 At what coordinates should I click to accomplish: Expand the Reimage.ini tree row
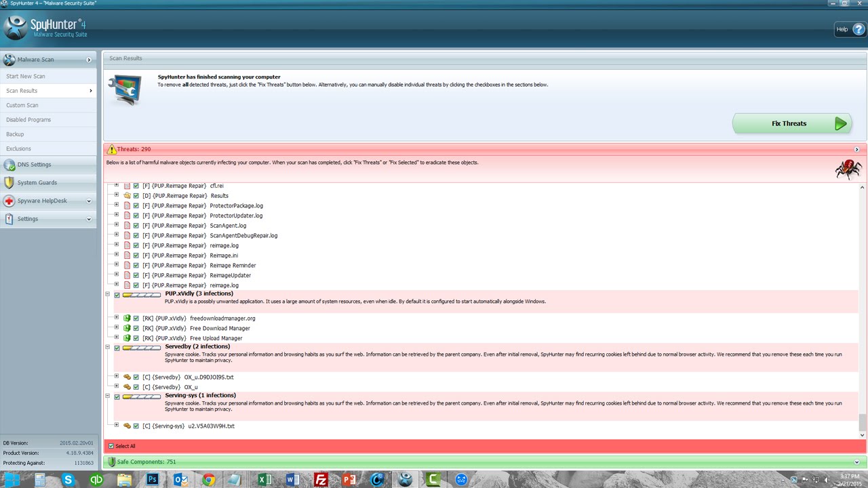pos(117,254)
